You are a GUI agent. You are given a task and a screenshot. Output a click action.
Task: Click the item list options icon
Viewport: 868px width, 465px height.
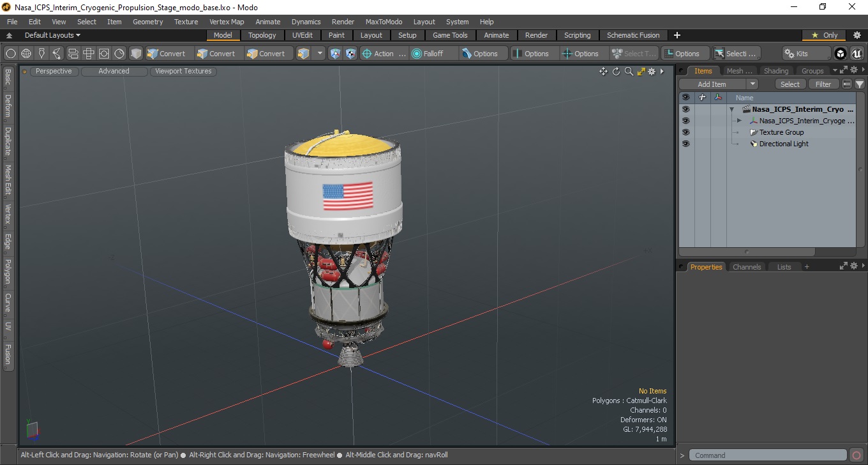pos(847,84)
